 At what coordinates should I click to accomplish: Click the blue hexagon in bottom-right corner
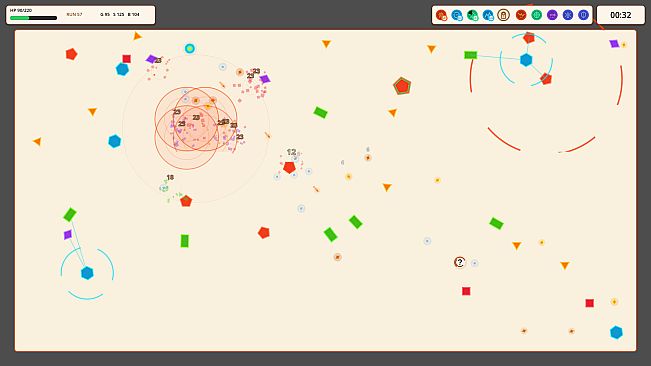tap(617, 332)
